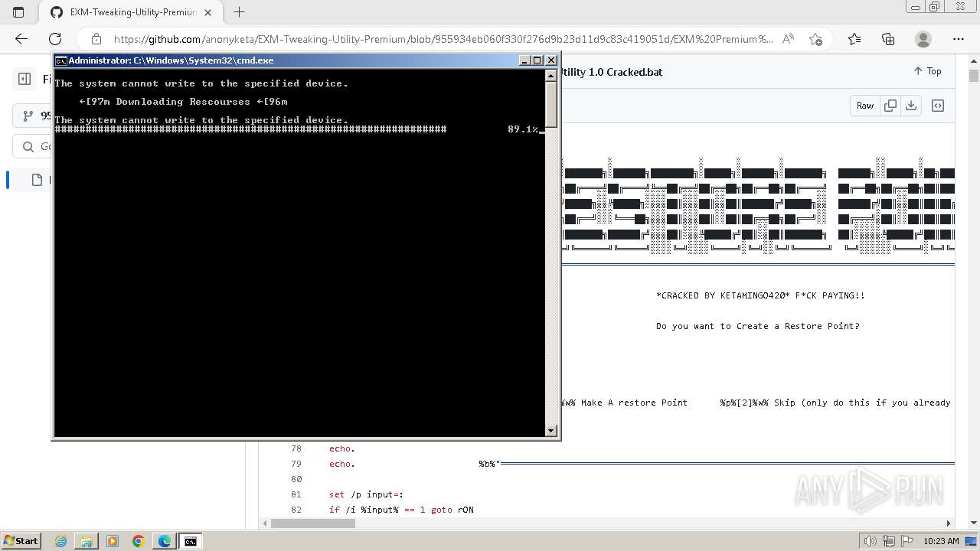
Task: Toggle the GitHub file tree sidebar icon
Action: click(x=24, y=79)
